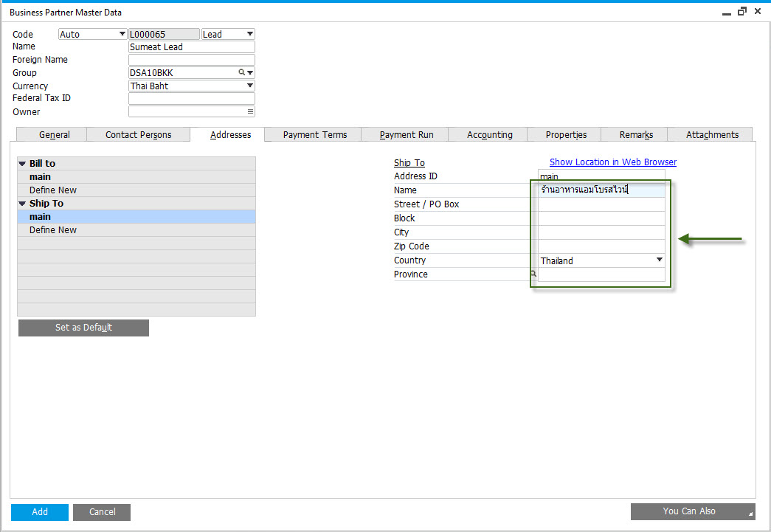Focus the Block input field

pos(601,219)
